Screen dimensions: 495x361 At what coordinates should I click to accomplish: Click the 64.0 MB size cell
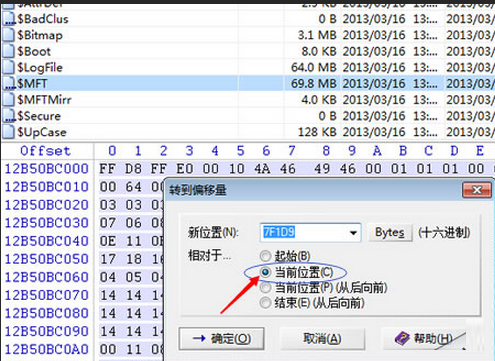314,67
